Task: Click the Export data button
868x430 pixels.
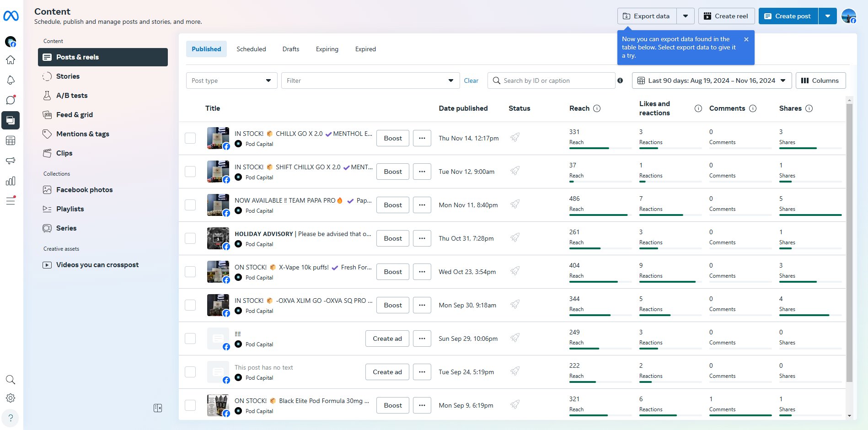Action: [x=647, y=16]
